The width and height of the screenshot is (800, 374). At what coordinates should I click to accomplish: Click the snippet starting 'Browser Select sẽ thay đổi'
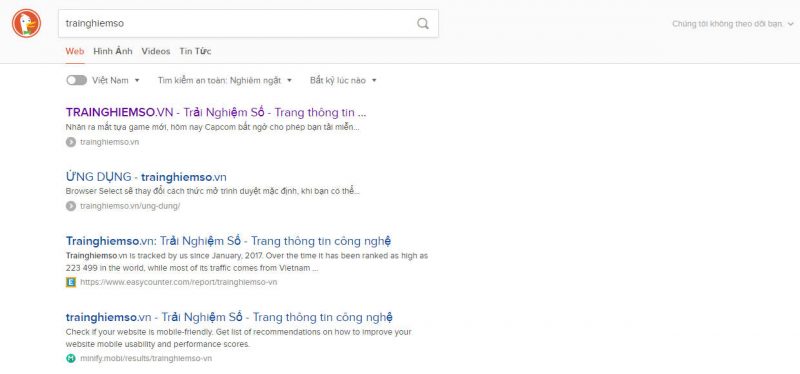(x=212, y=192)
